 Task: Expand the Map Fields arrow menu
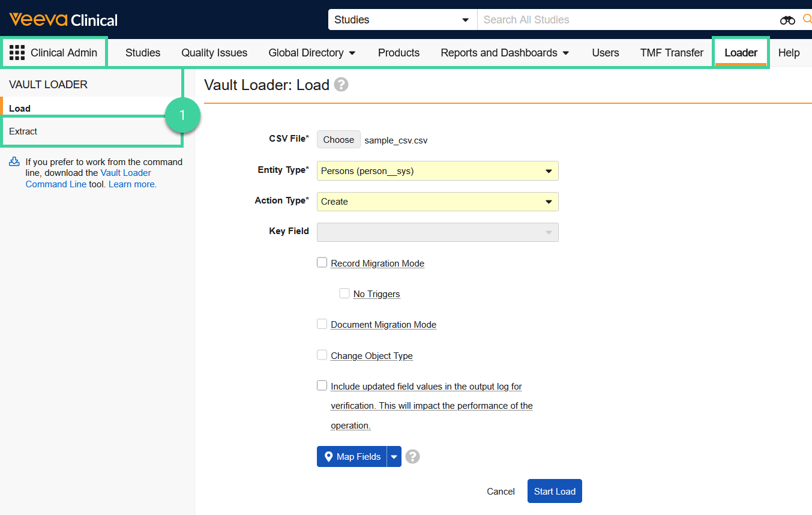click(x=394, y=457)
